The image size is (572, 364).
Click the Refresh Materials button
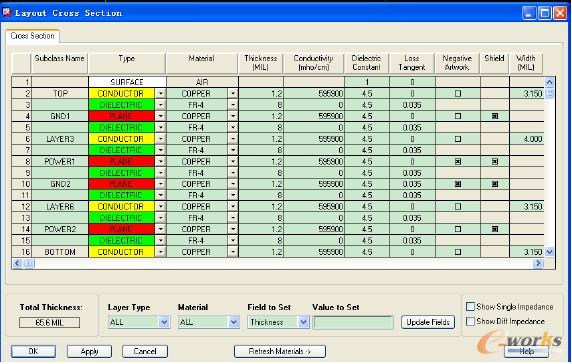280,351
